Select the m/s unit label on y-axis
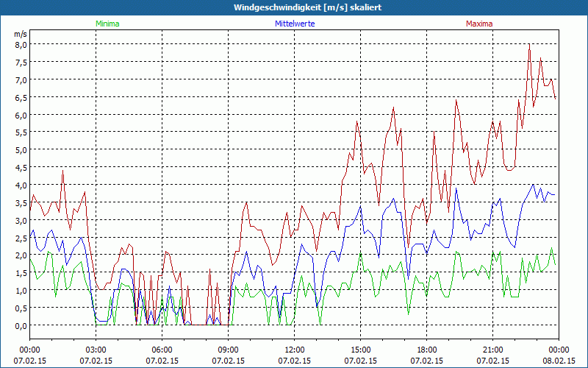Image resolution: width=588 pixels, height=368 pixels. (21, 34)
